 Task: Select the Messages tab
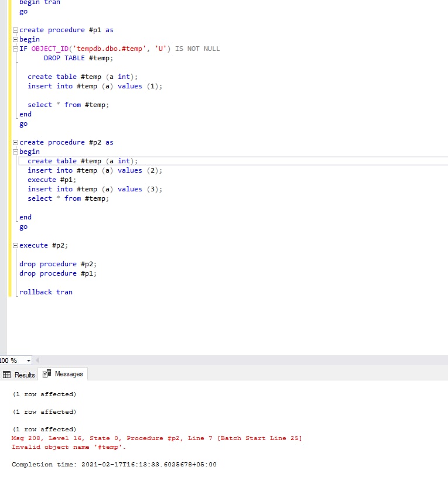pyautogui.click(x=63, y=374)
